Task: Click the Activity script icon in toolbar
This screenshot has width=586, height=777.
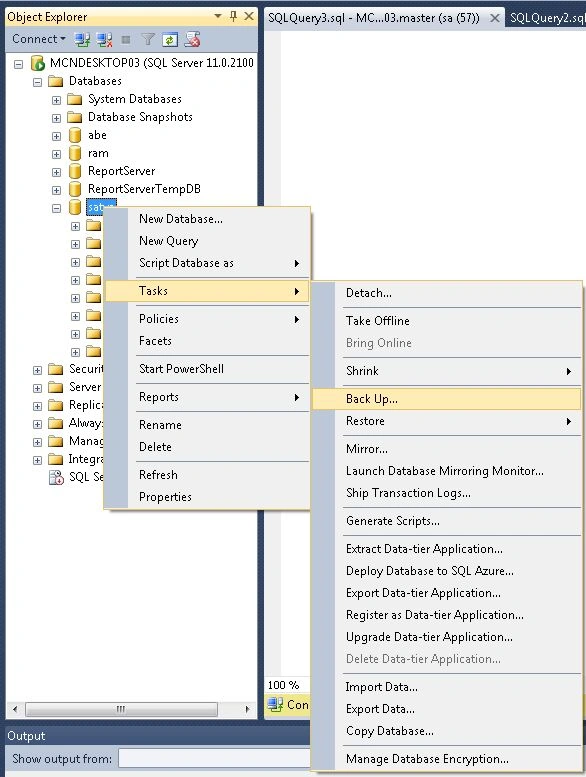Action: (192, 39)
